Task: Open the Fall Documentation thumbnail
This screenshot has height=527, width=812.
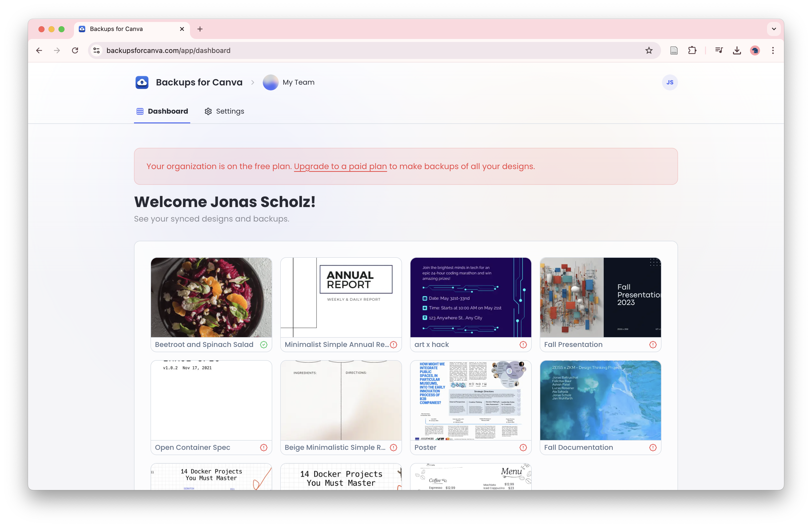Action: (x=600, y=400)
